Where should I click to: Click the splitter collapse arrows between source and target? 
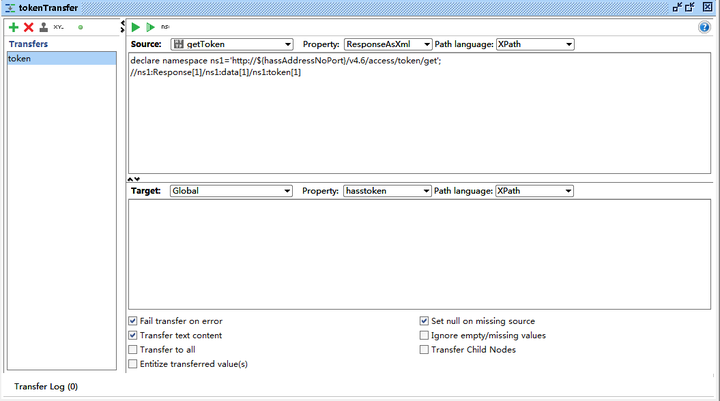click(x=134, y=179)
